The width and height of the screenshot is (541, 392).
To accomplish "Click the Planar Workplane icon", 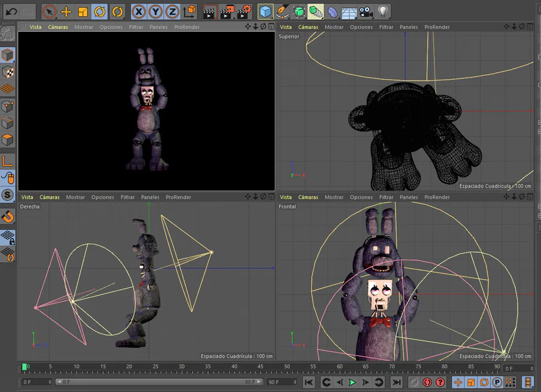I will 7,254.
